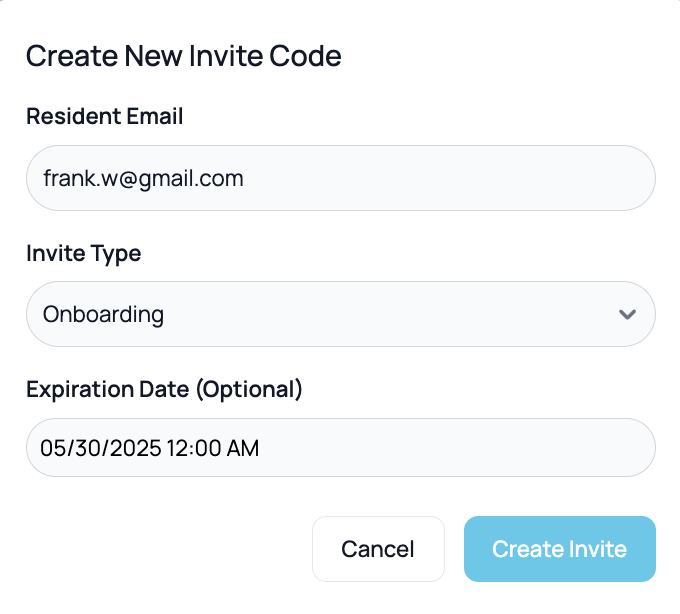The height and width of the screenshot is (614, 680).
Task: Click the "Create New Invite Code" heading
Action: click(x=183, y=56)
